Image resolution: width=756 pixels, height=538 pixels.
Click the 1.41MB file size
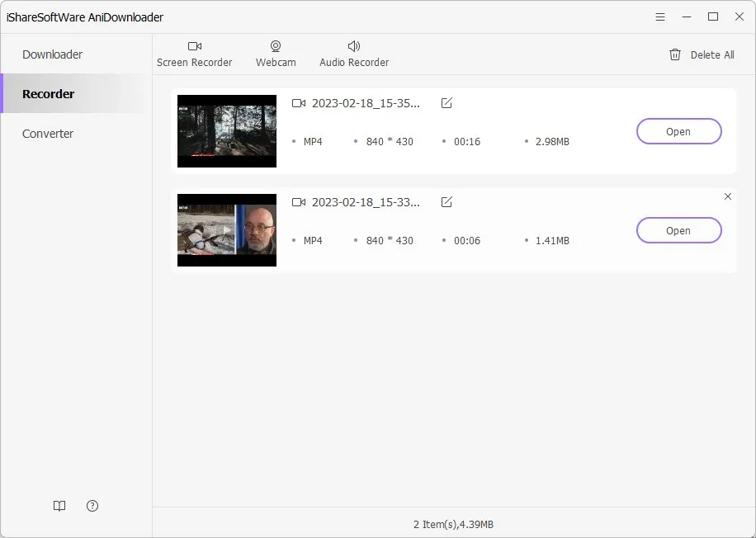[x=552, y=241]
